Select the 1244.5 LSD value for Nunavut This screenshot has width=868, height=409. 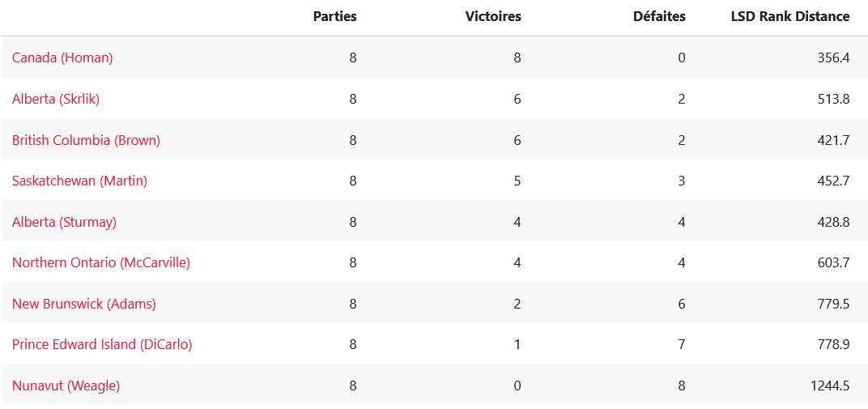click(830, 386)
